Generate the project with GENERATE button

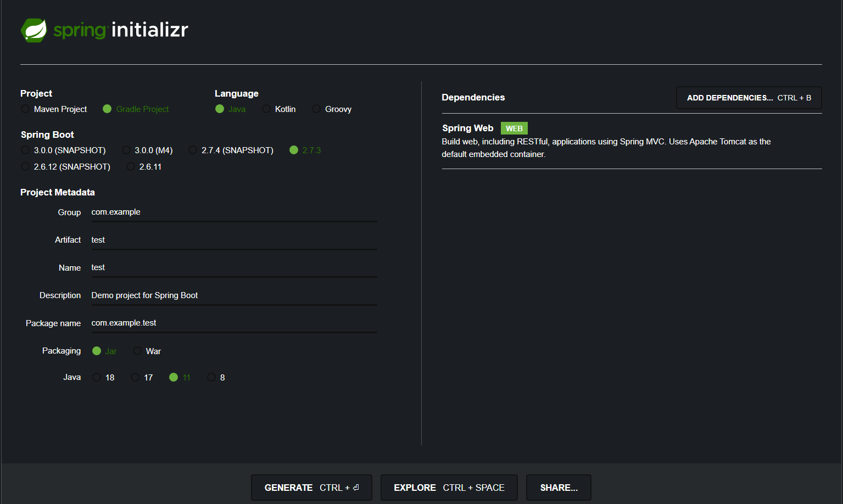click(311, 488)
